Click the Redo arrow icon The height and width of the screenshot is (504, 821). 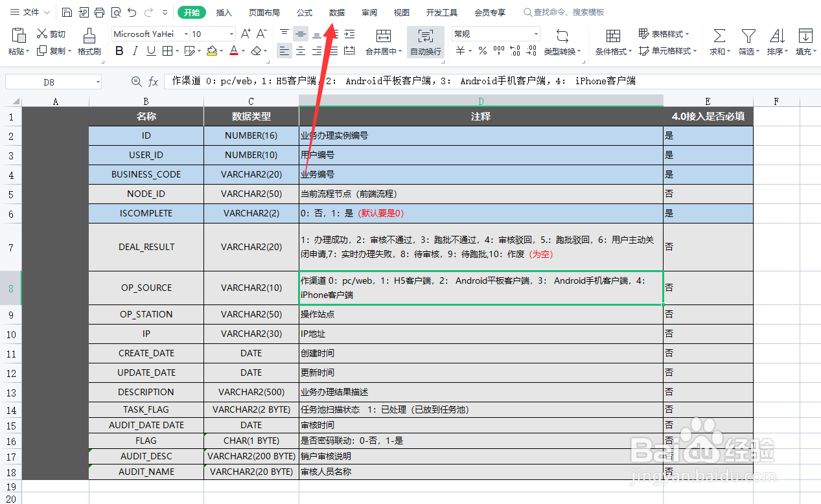click(148, 12)
